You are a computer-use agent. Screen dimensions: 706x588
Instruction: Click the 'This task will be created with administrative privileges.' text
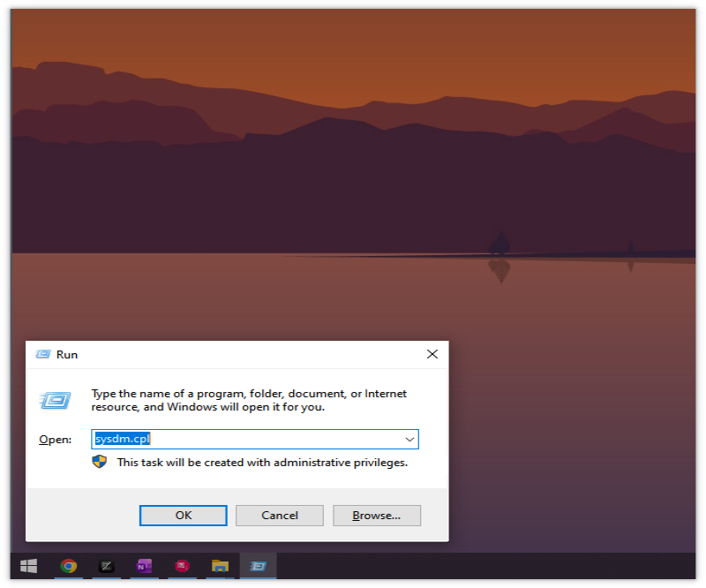point(262,463)
